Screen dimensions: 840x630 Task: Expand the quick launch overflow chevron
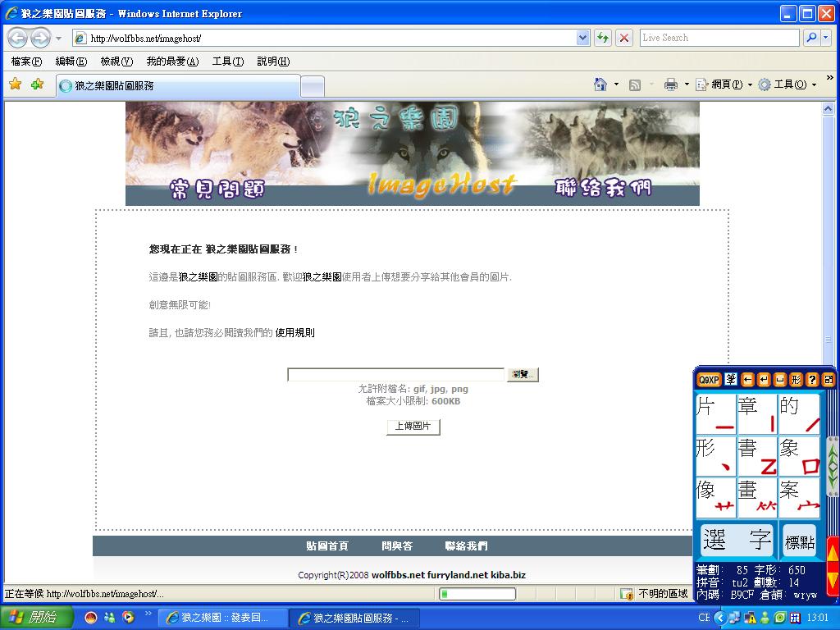[148, 614]
